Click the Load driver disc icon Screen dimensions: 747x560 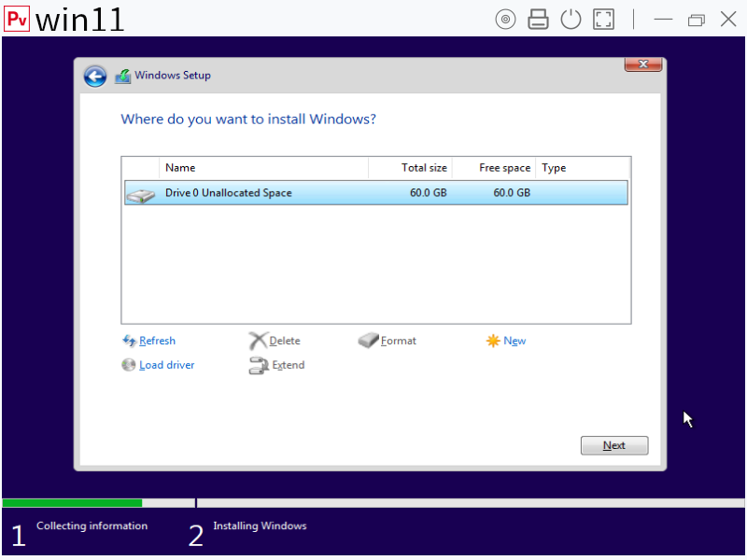point(128,365)
